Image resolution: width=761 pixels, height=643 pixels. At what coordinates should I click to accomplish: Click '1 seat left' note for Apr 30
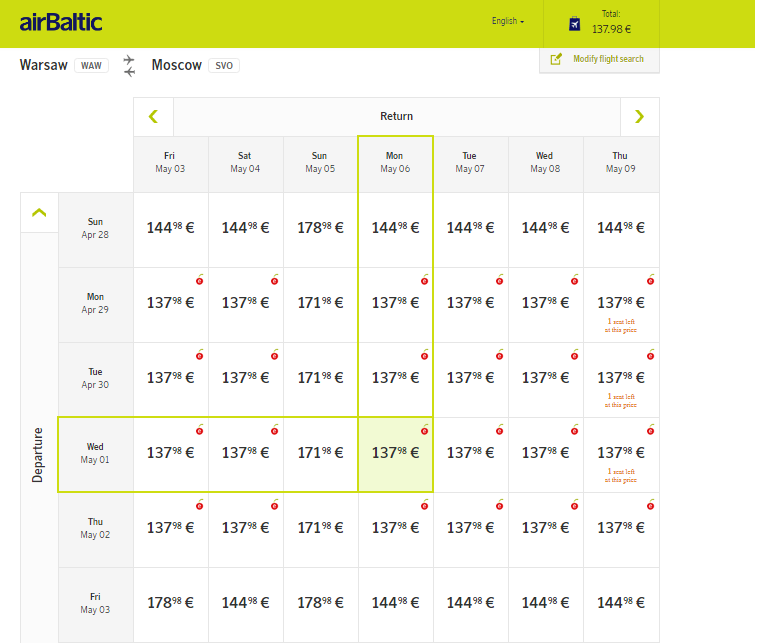coord(621,400)
